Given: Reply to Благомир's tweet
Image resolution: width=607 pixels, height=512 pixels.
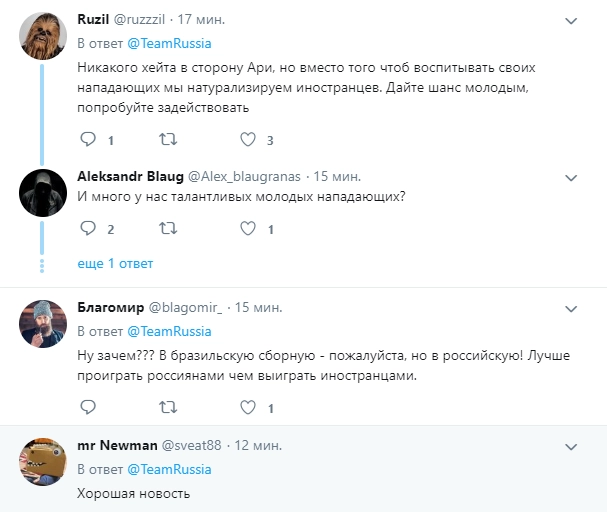Looking at the screenshot, I should tap(87, 407).
